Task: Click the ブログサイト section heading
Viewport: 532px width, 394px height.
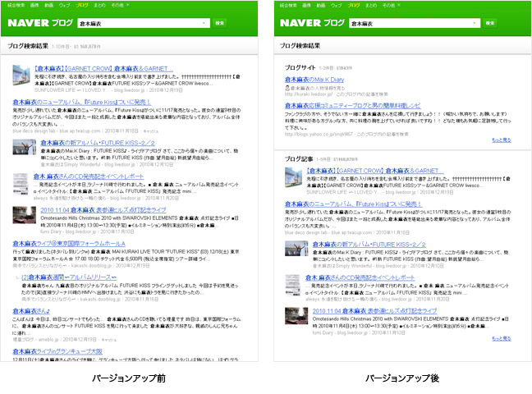Action: point(300,67)
